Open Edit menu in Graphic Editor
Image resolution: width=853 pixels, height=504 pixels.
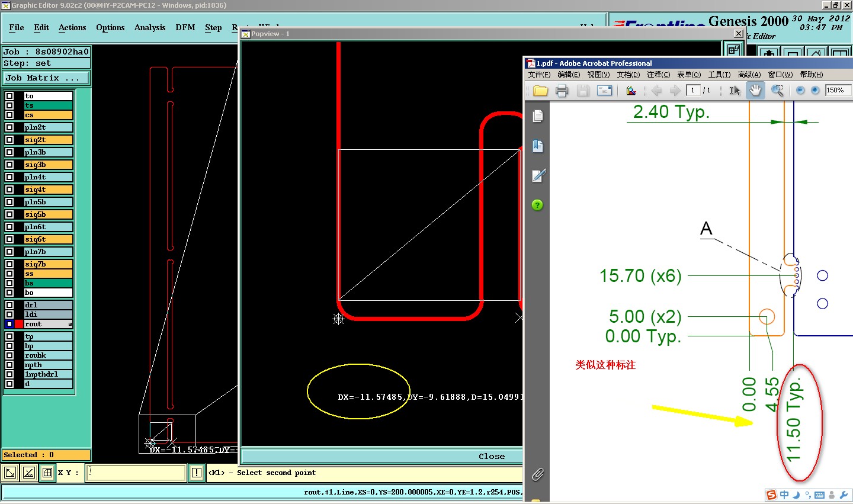[x=41, y=27]
